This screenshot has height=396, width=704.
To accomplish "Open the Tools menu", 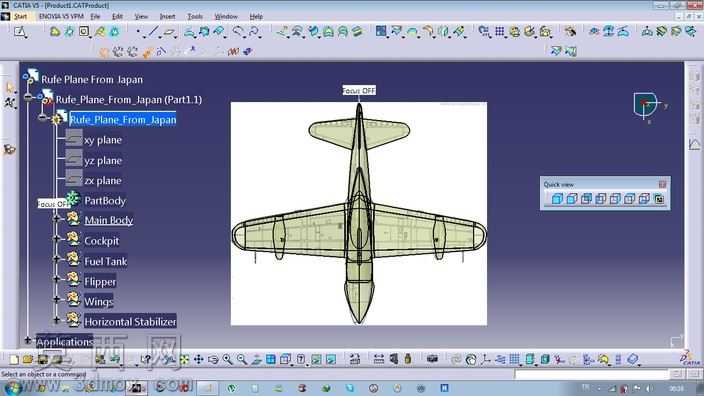I will (x=195, y=16).
